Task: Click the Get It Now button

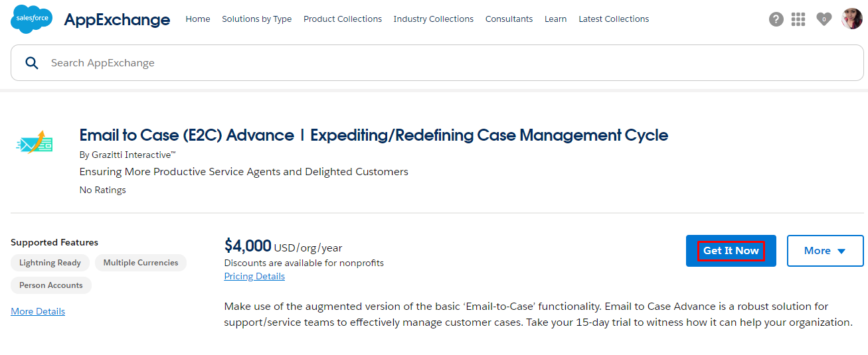Action: (x=731, y=251)
